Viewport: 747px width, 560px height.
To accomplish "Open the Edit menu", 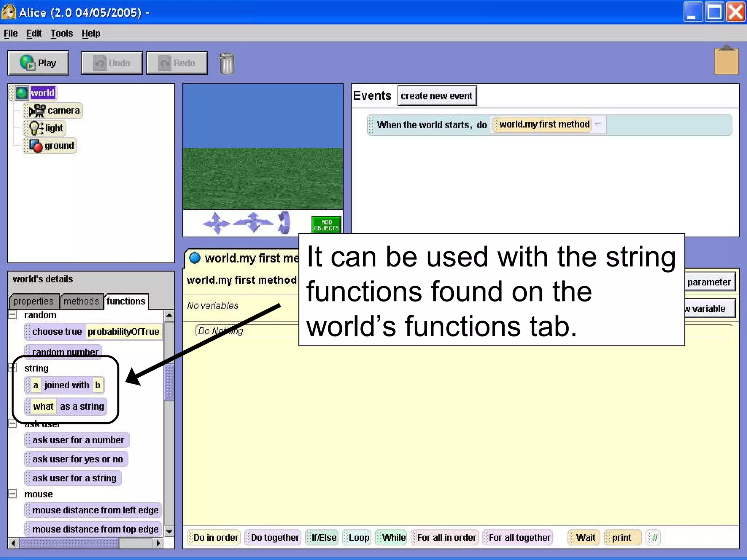I will [34, 34].
